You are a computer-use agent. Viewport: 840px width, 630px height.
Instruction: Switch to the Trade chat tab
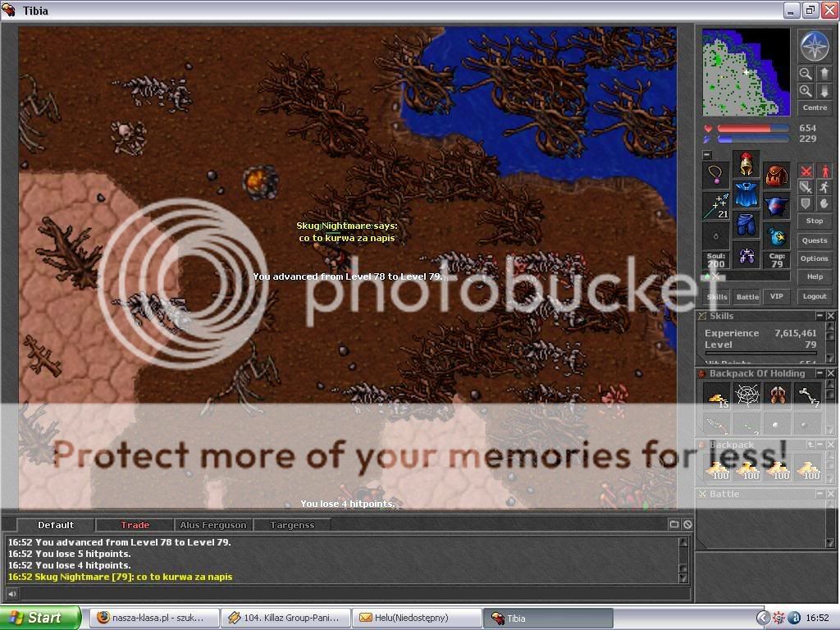tap(135, 525)
